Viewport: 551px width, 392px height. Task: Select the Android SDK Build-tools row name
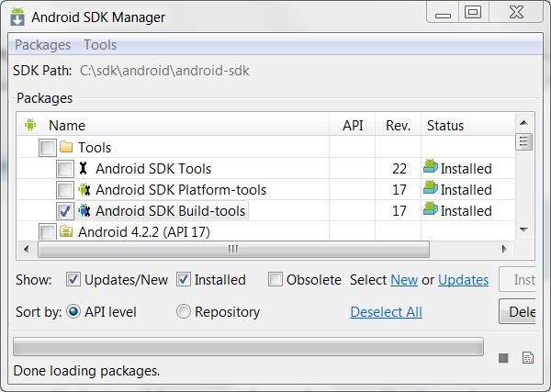[171, 211]
